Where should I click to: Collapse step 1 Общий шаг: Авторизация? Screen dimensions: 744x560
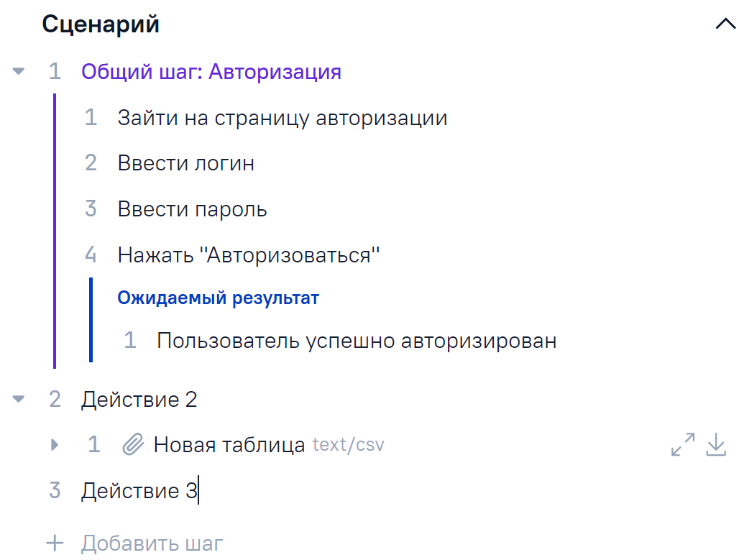click(19, 71)
